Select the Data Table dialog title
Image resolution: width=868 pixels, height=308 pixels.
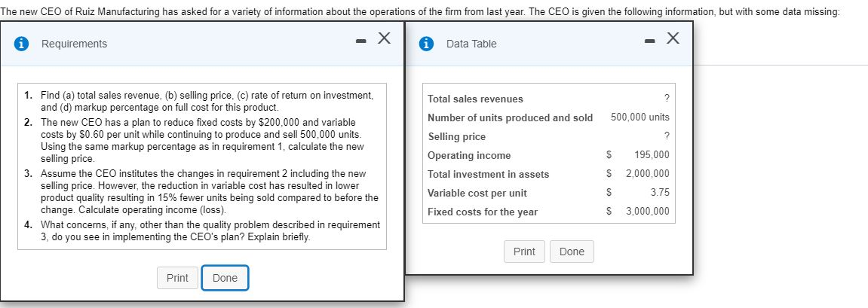pos(471,44)
